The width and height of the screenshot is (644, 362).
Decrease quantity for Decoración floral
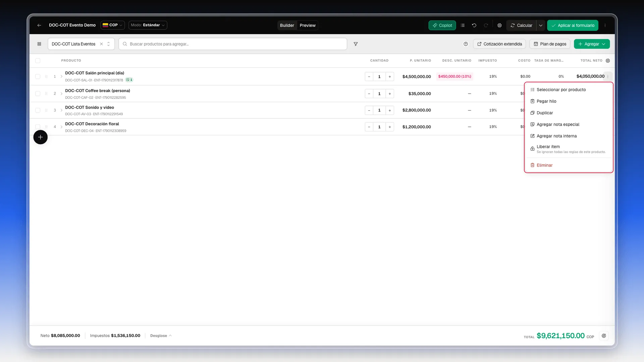point(369,127)
